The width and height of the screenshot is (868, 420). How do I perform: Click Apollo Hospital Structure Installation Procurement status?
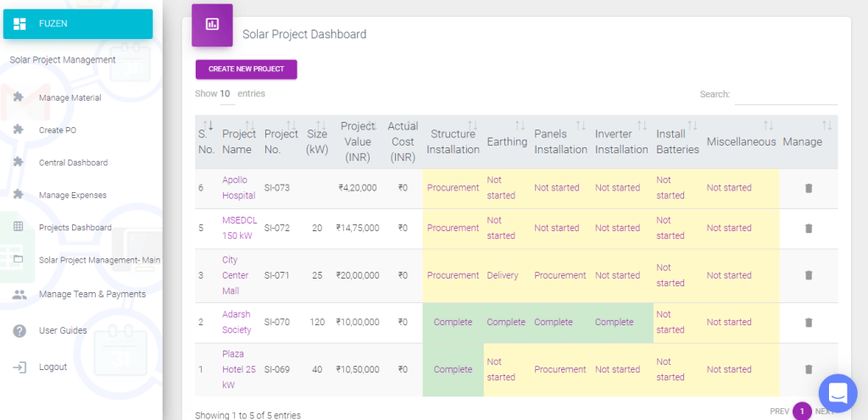pos(453,188)
